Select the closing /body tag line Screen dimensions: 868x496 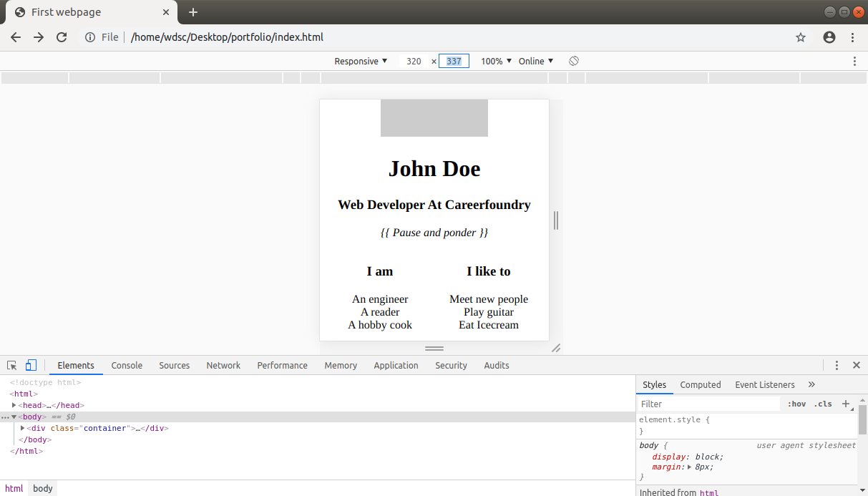[x=34, y=439]
